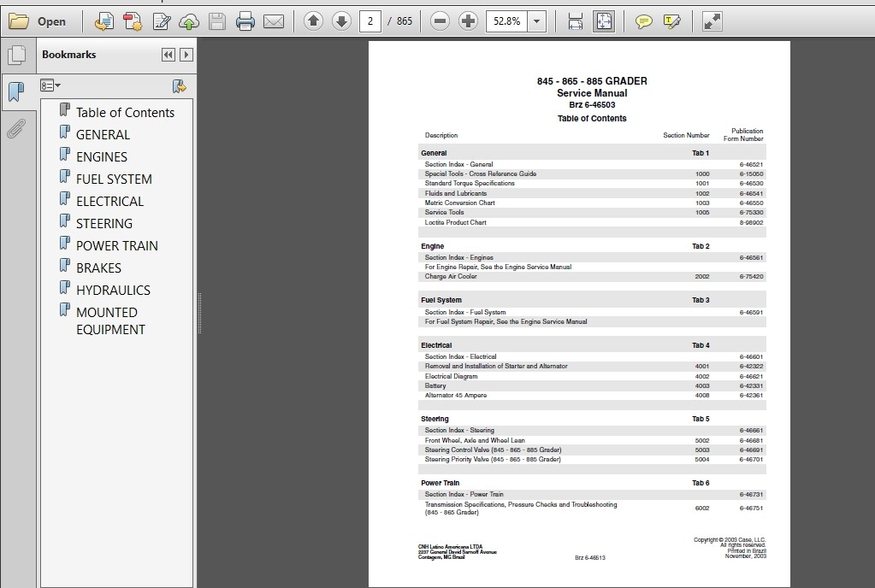This screenshot has height=588, width=875.
Task: Click the page number input field
Action: (x=370, y=21)
